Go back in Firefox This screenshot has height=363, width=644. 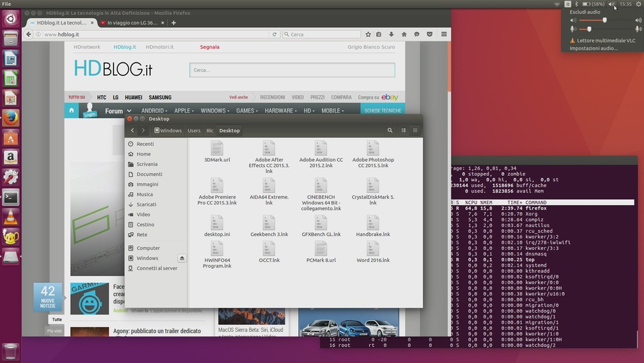28,34
